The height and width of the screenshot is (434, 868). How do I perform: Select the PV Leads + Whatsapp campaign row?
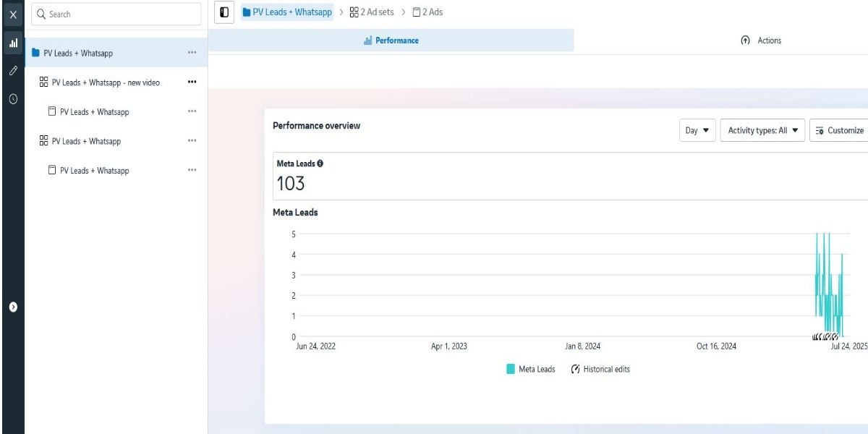(116, 53)
